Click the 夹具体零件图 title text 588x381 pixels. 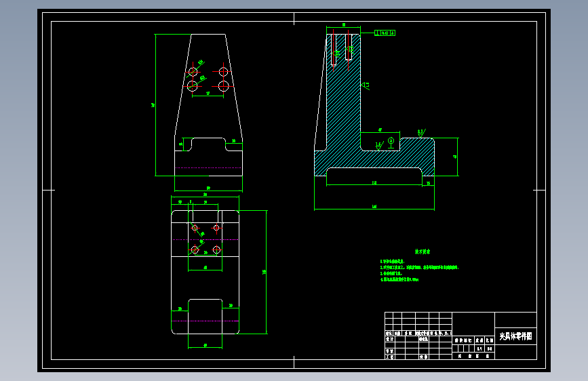(515, 336)
